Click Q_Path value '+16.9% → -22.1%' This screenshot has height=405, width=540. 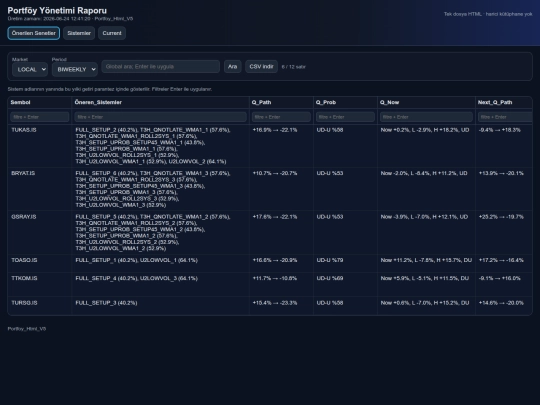coord(275,130)
